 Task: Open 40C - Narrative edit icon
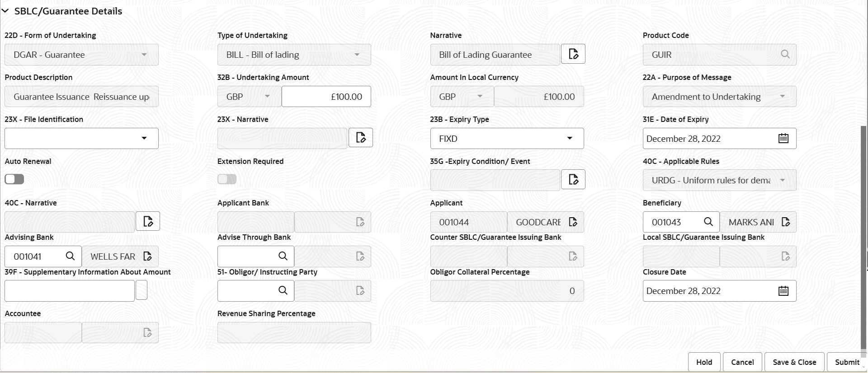pyautogui.click(x=148, y=221)
